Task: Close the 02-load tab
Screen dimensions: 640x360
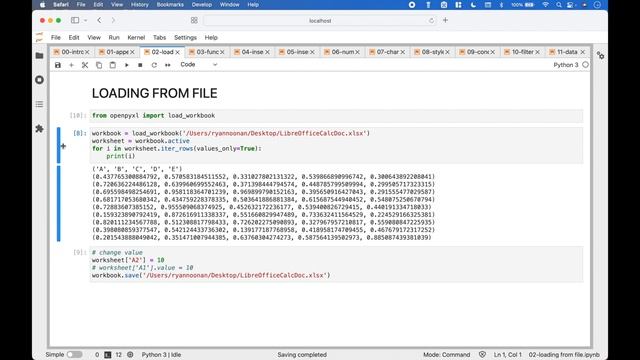Action: pos(178,52)
